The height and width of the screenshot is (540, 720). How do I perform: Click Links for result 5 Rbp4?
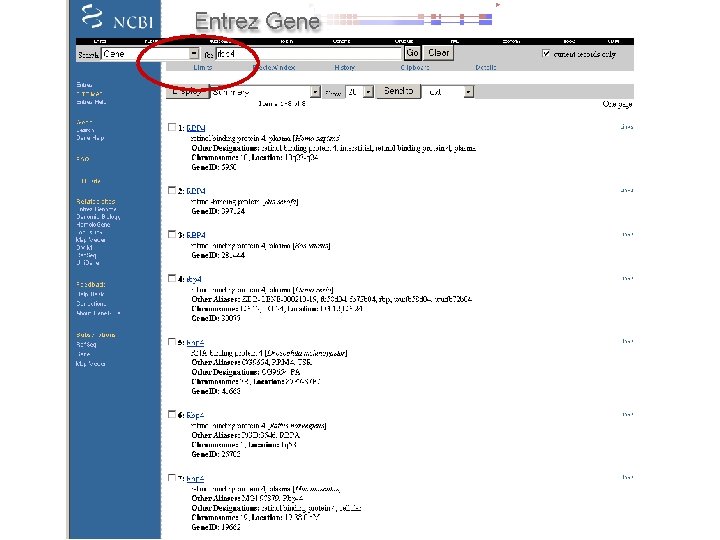(x=628, y=341)
